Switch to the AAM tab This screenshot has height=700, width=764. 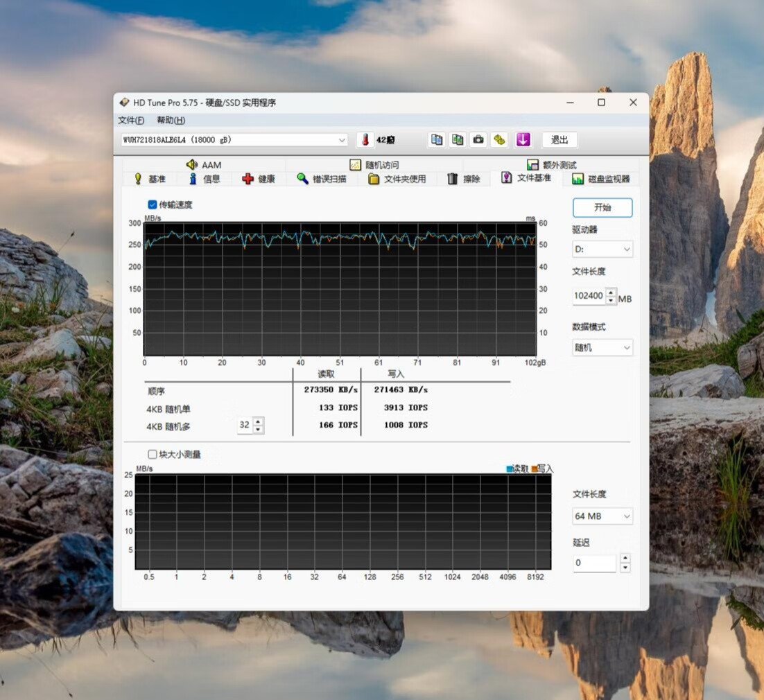(x=204, y=165)
